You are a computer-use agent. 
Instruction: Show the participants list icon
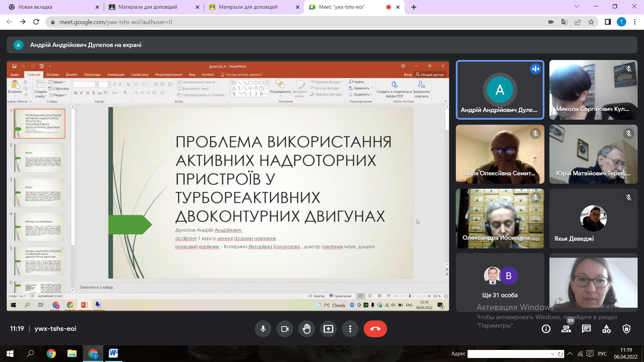coord(566,329)
